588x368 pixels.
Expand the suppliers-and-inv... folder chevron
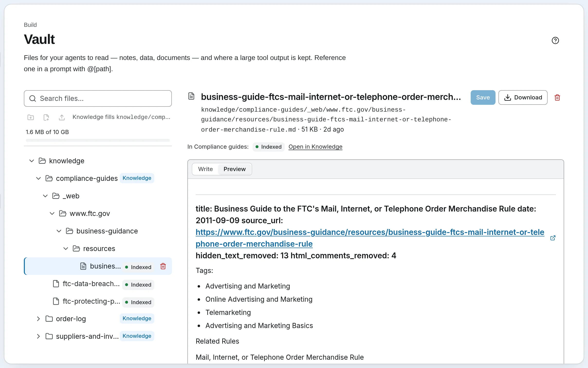(38, 336)
